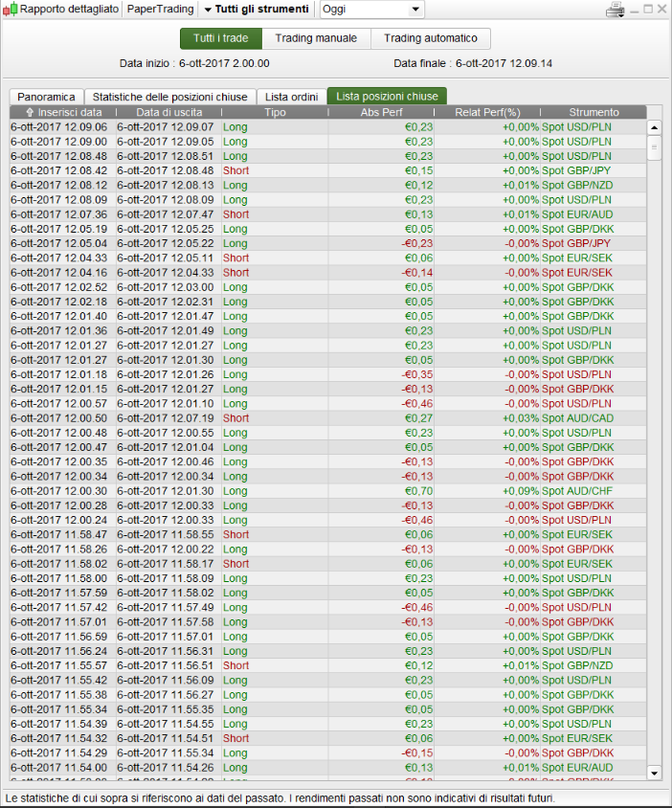Click the '-€0,35' loss value
This screenshot has width=672, height=808.
coord(417,374)
